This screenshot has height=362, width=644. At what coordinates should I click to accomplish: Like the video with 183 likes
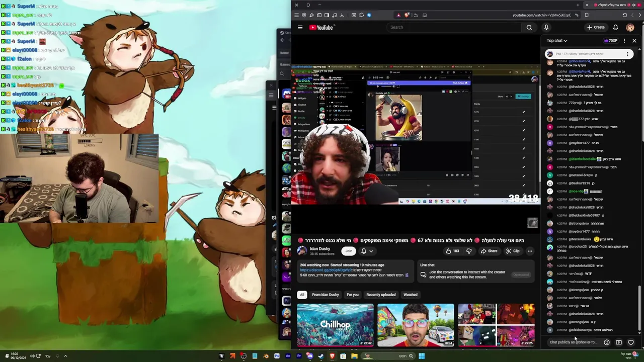click(452, 251)
